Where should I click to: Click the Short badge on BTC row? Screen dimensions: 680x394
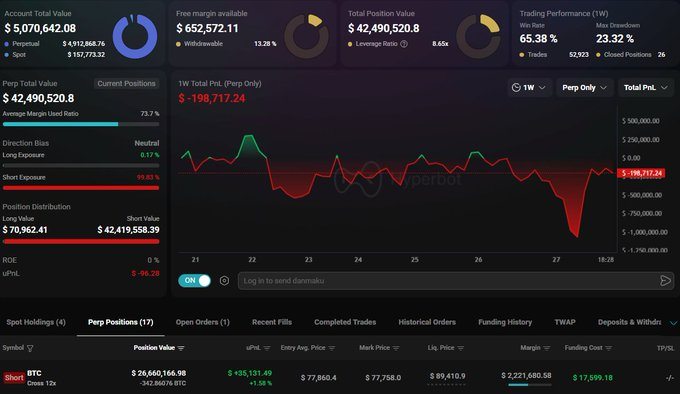[x=14, y=378]
